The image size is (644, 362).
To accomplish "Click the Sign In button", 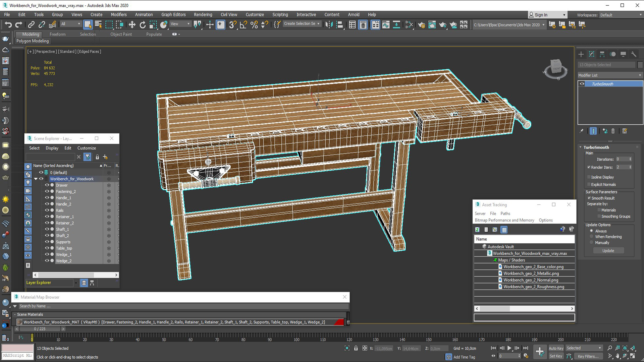I will [x=541, y=15].
